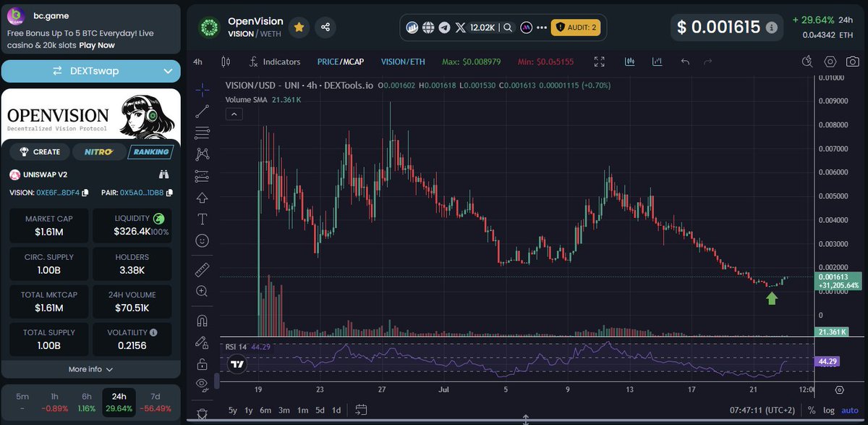
Task: Select the 24h price change tab
Action: click(119, 403)
